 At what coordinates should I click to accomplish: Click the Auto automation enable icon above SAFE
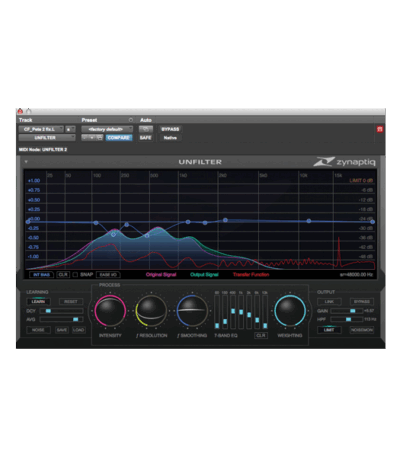[146, 129]
